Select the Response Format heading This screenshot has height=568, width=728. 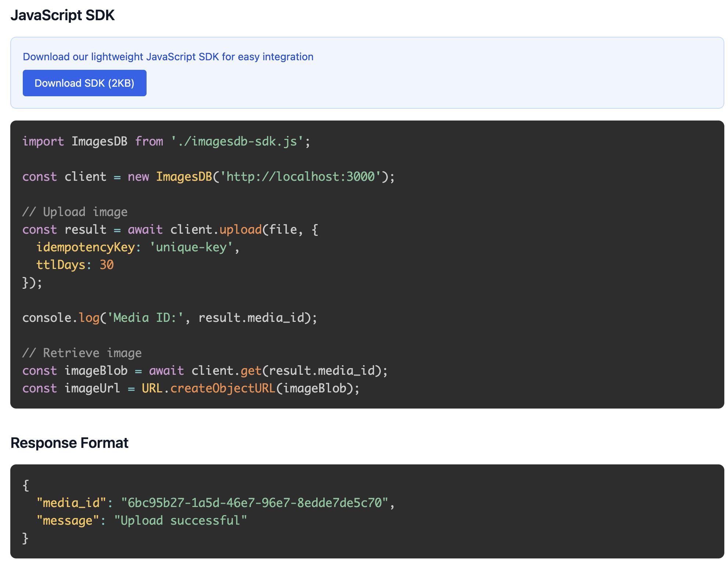point(69,442)
